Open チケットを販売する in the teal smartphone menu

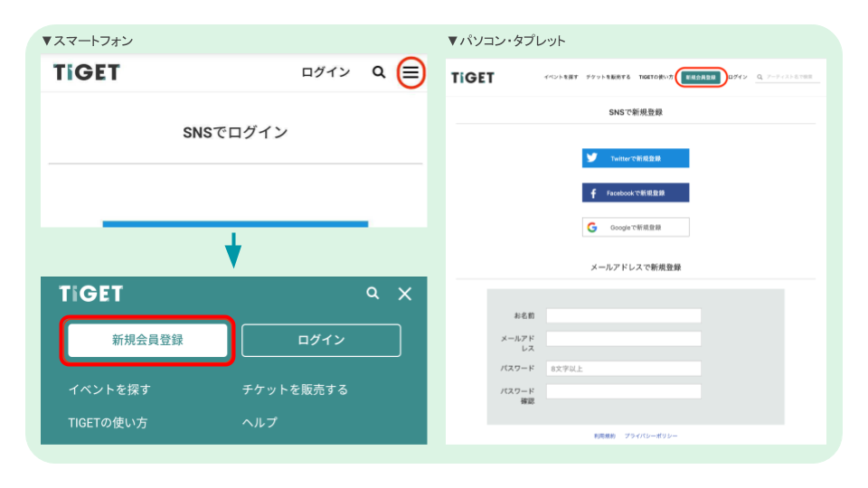point(295,389)
